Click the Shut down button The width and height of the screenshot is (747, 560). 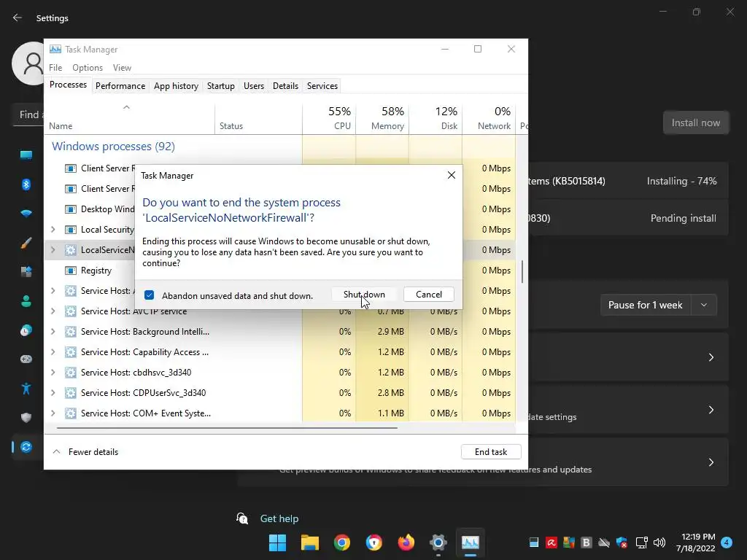[x=364, y=295]
